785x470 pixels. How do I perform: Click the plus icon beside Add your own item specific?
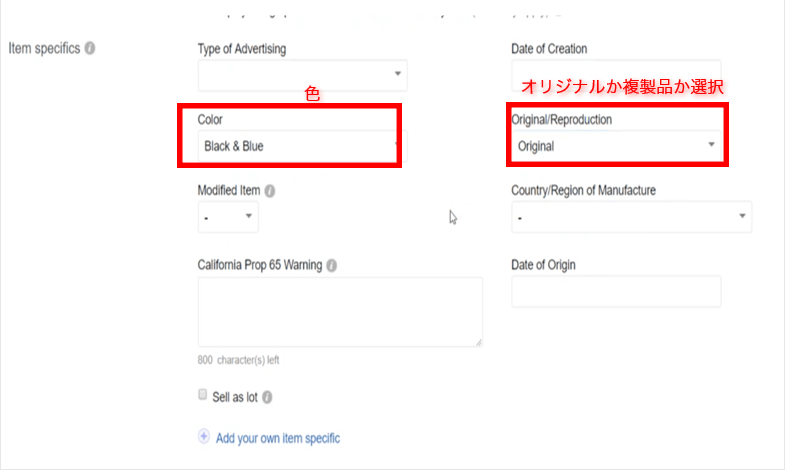coord(204,436)
